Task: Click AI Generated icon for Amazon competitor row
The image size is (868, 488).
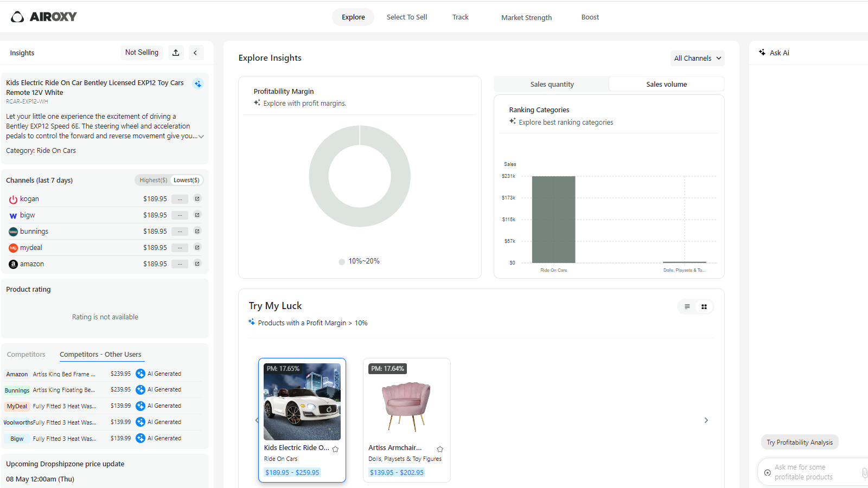Action: coord(141,374)
